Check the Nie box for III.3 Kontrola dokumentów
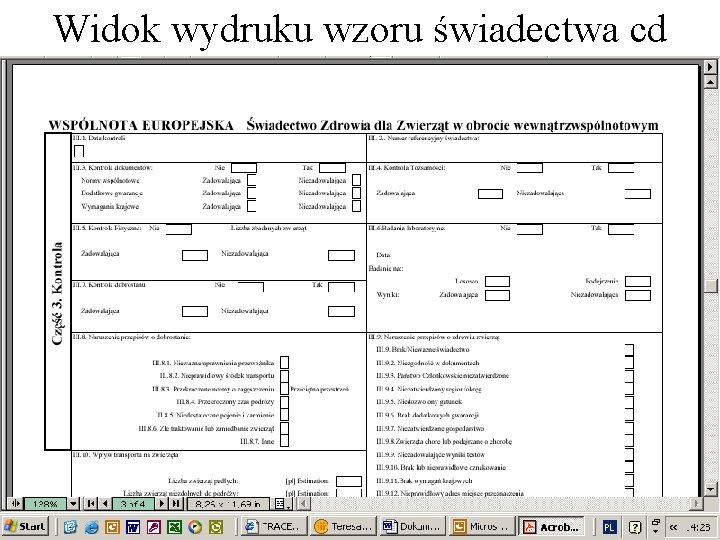The image size is (720, 540). click(x=244, y=168)
